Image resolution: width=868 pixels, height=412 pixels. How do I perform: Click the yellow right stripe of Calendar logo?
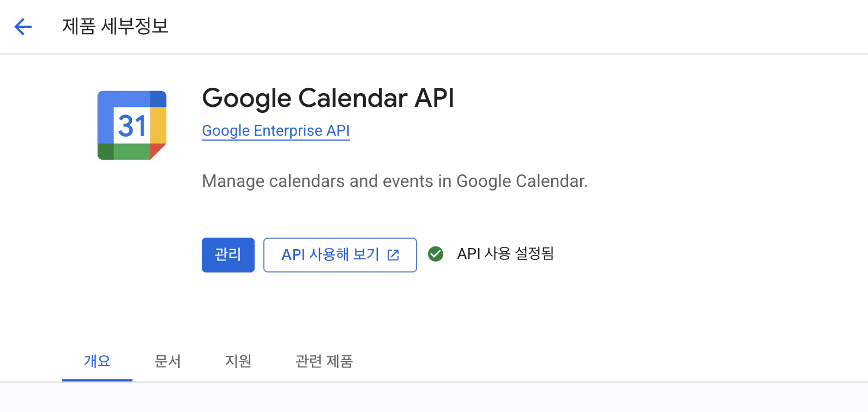coord(158,125)
